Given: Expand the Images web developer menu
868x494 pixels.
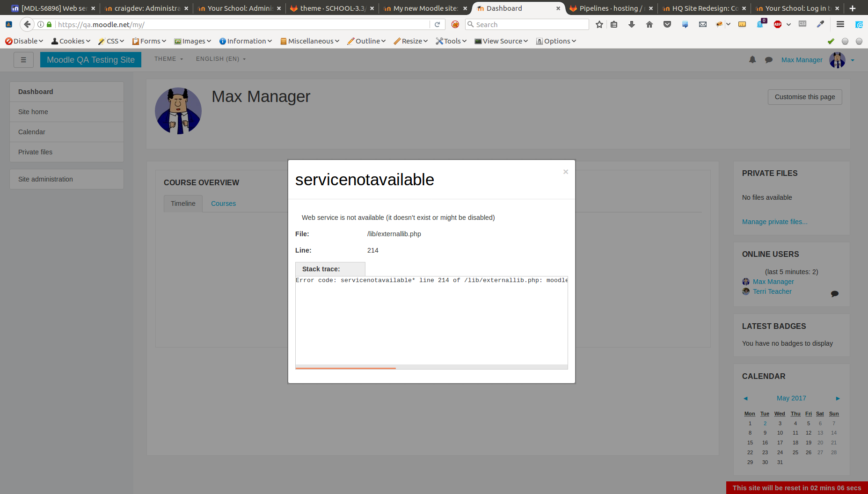Looking at the screenshot, I should [193, 41].
